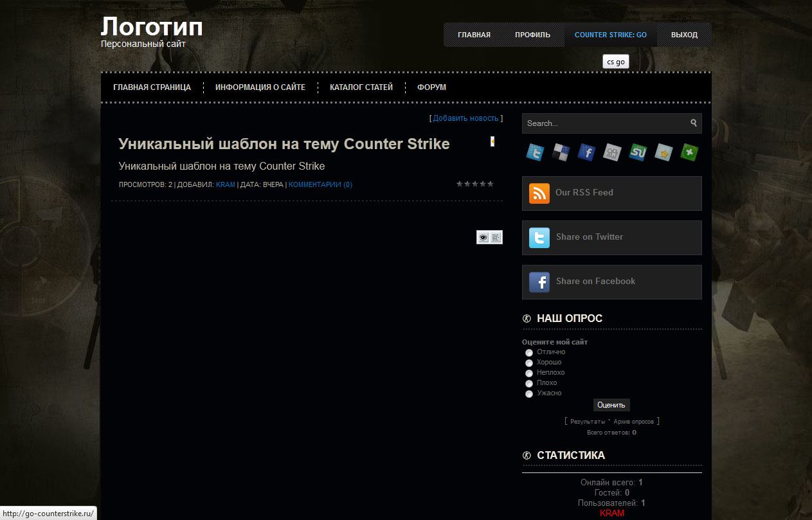
Task: Click the large Facebook logo icon
Action: tap(539, 282)
